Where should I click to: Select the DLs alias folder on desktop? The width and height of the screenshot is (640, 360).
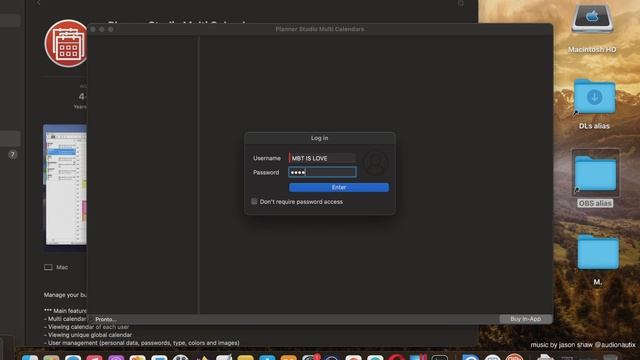coord(594,97)
